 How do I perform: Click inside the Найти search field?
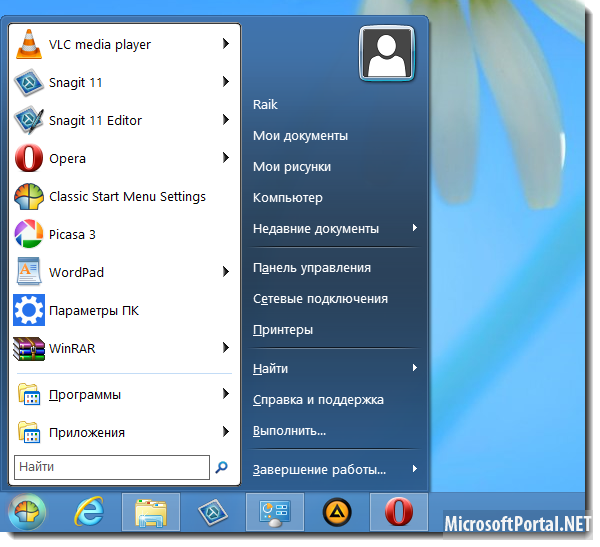tap(112, 467)
